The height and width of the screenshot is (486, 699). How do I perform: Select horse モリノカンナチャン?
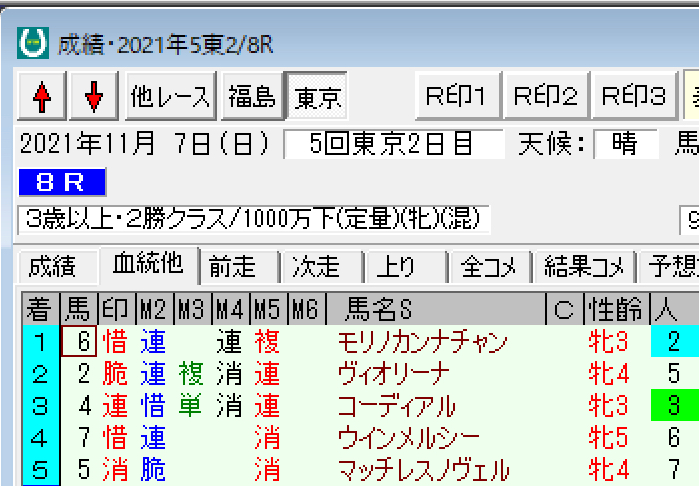coord(422,342)
